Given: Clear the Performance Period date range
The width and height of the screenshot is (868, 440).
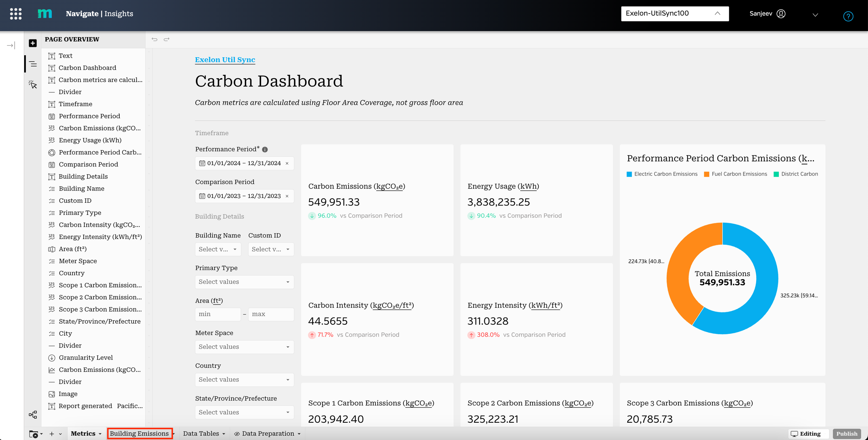Looking at the screenshot, I should point(287,163).
